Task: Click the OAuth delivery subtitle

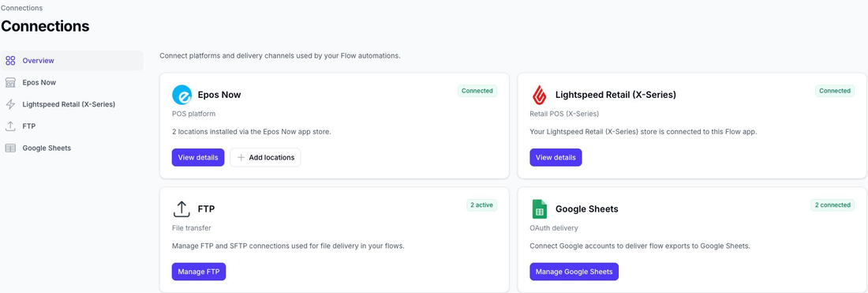Action: 554,228
